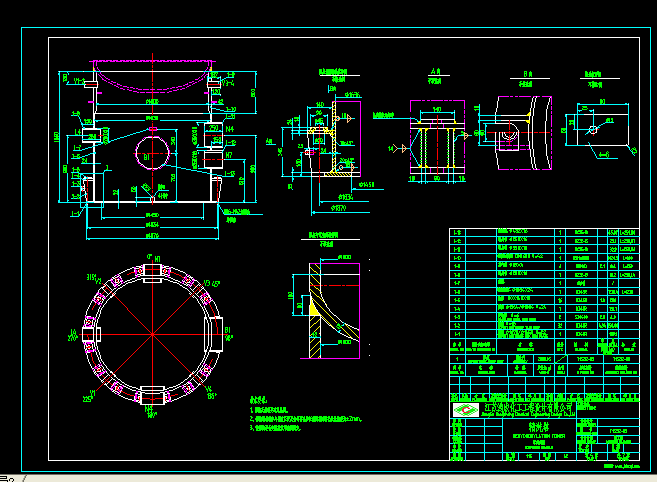The height and width of the screenshot is (482, 657).
Task: Click the company logo in the title block
Action: (x=466, y=410)
